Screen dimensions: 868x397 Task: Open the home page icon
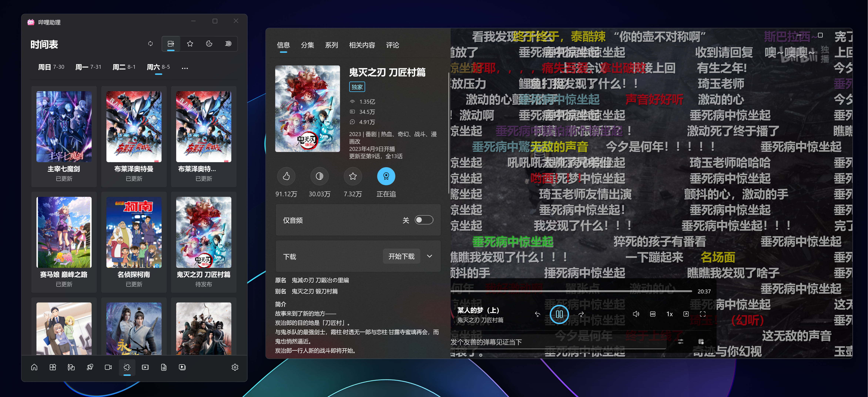point(34,367)
